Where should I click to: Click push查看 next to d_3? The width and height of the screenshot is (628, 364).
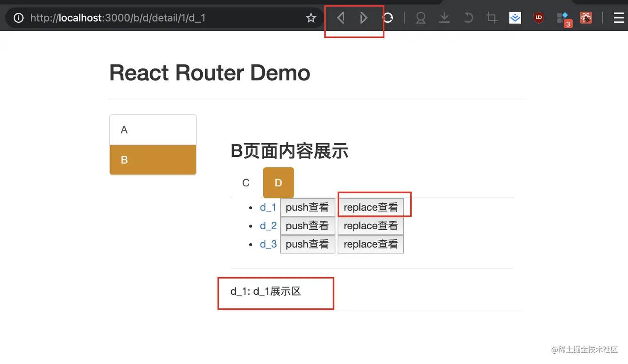tap(307, 244)
